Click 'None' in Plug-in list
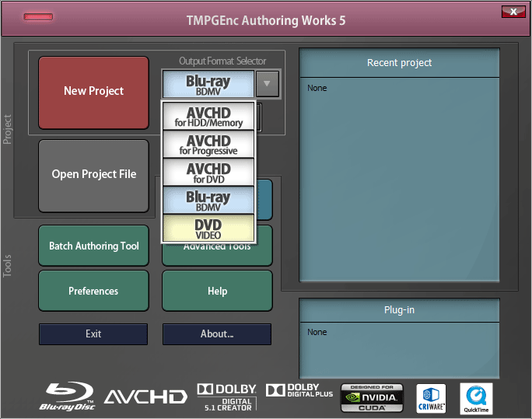Viewport: 532px width, 419px height. point(317,332)
